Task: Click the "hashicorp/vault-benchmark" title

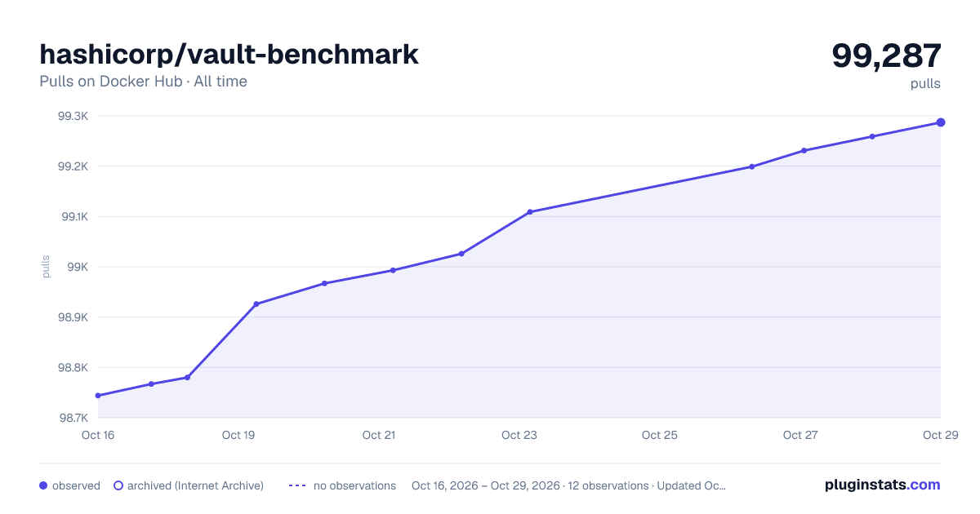Action: (229, 54)
